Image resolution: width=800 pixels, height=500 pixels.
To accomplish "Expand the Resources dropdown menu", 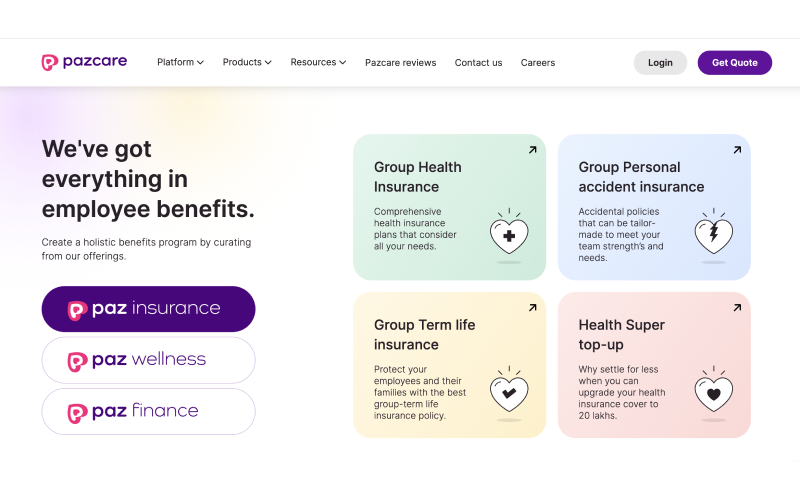I will (318, 62).
